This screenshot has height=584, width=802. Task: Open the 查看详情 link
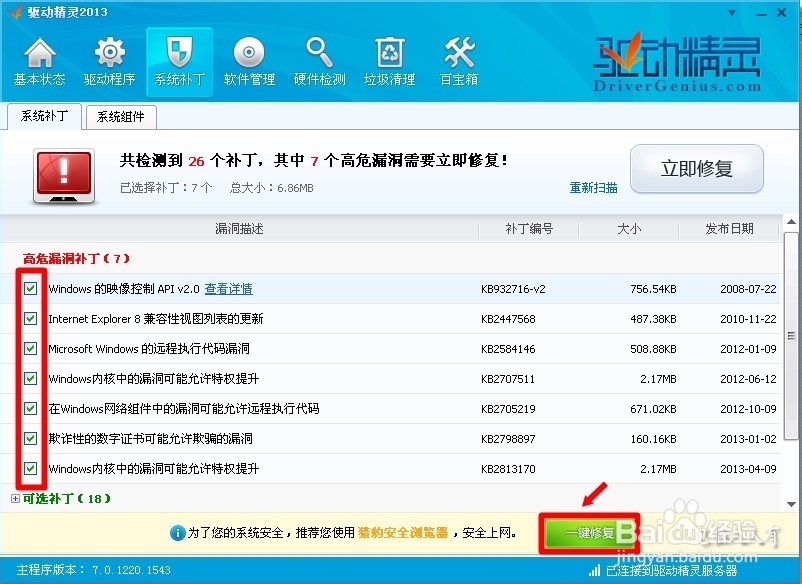coord(229,289)
